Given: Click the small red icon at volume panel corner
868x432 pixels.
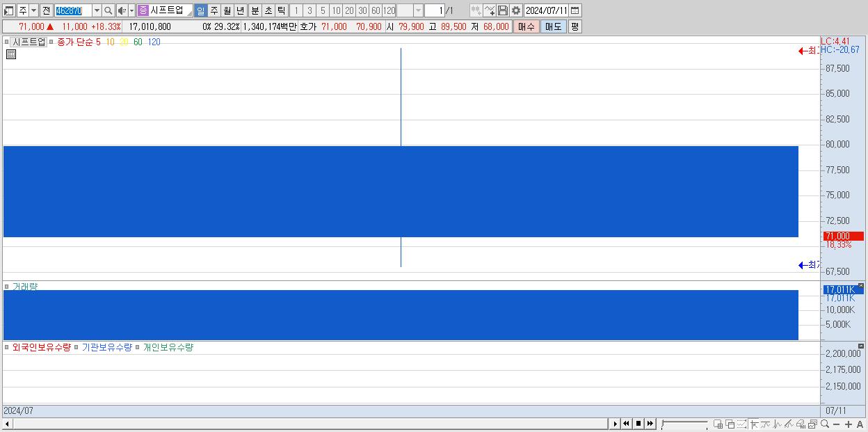Looking at the screenshot, I should coord(860,286).
